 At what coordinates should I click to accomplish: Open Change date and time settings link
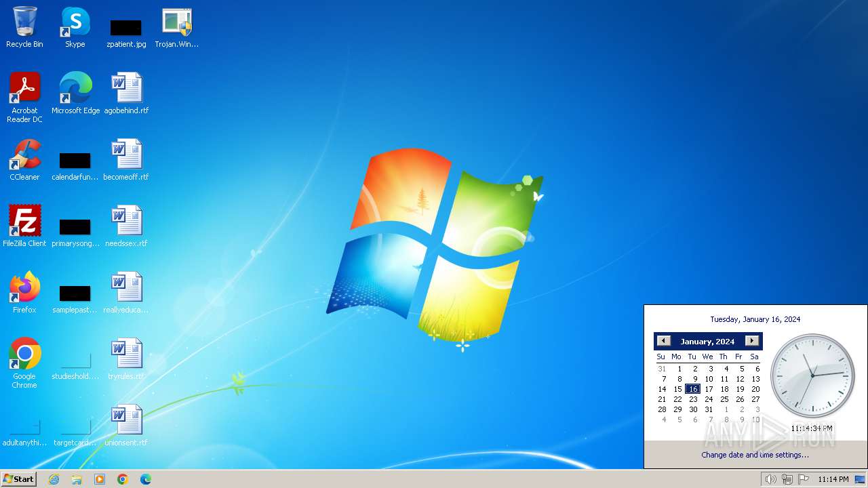point(755,455)
